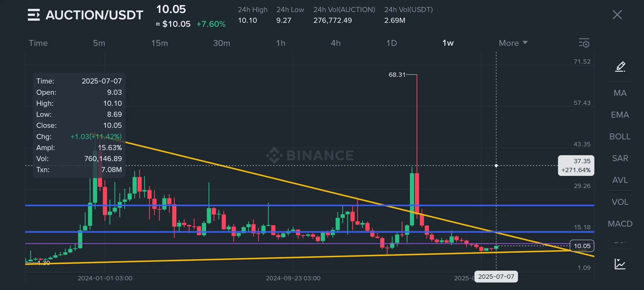Switch to the 4h timeframe tab

(x=336, y=43)
